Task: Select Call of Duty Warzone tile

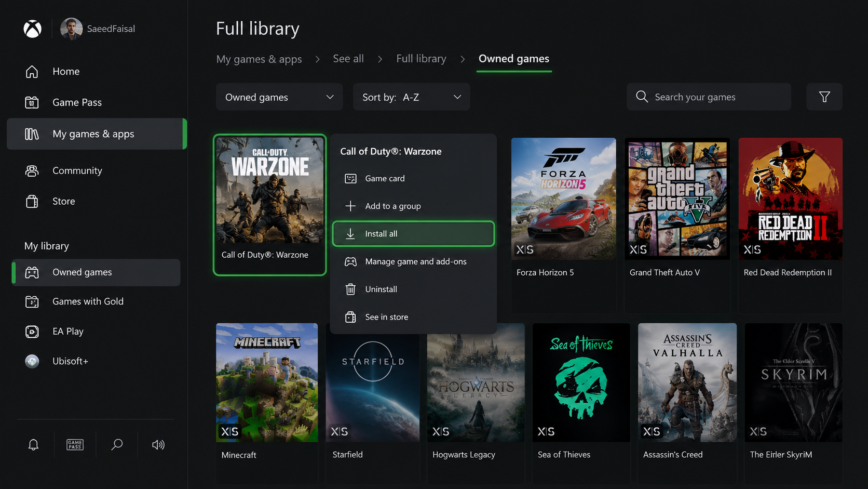Action: tap(269, 205)
